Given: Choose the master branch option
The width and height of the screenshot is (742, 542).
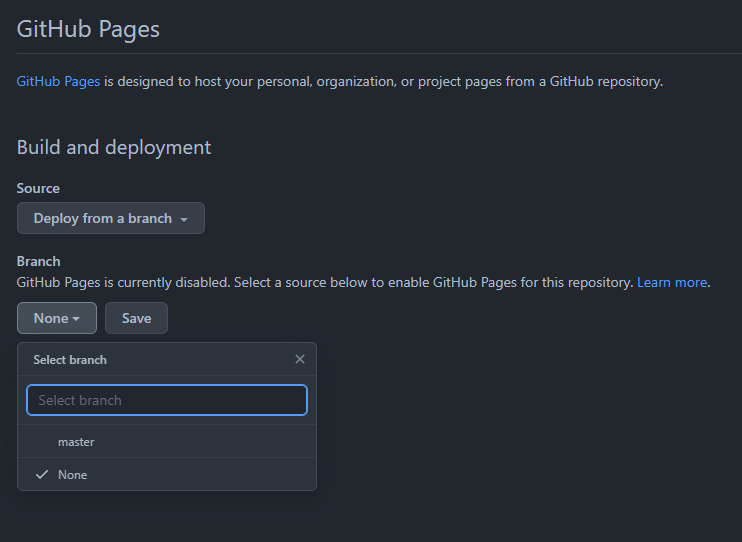Looking at the screenshot, I should point(167,442).
